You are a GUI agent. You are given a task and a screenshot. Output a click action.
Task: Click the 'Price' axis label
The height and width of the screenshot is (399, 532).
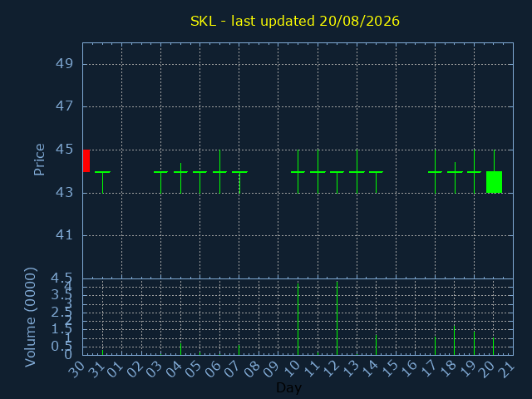(39, 160)
